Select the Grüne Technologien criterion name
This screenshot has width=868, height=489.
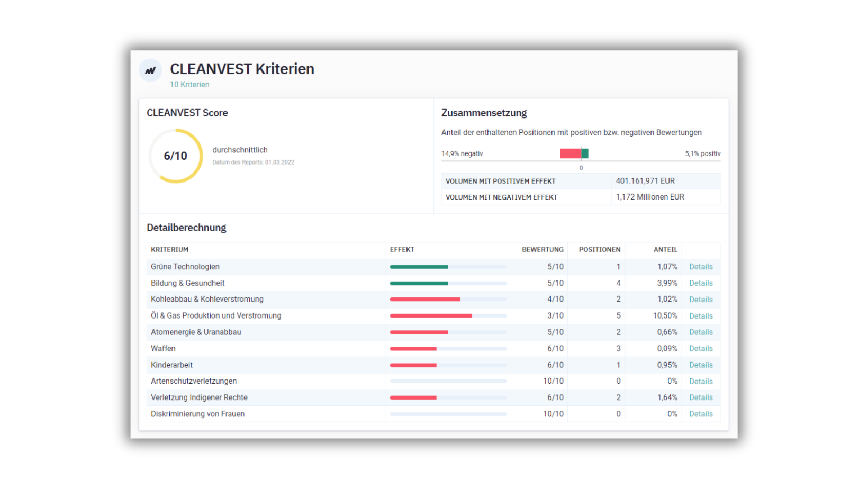pyautogui.click(x=185, y=267)
